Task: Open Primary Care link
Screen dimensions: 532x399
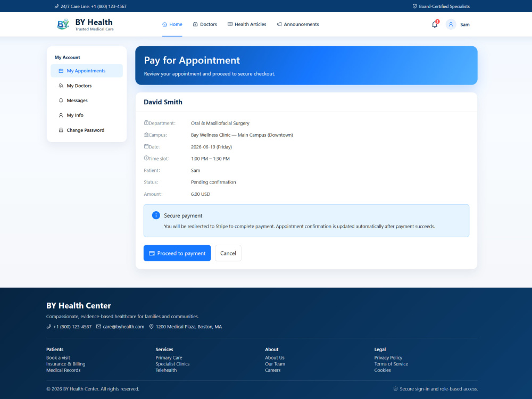Action: tap(169, 358)
